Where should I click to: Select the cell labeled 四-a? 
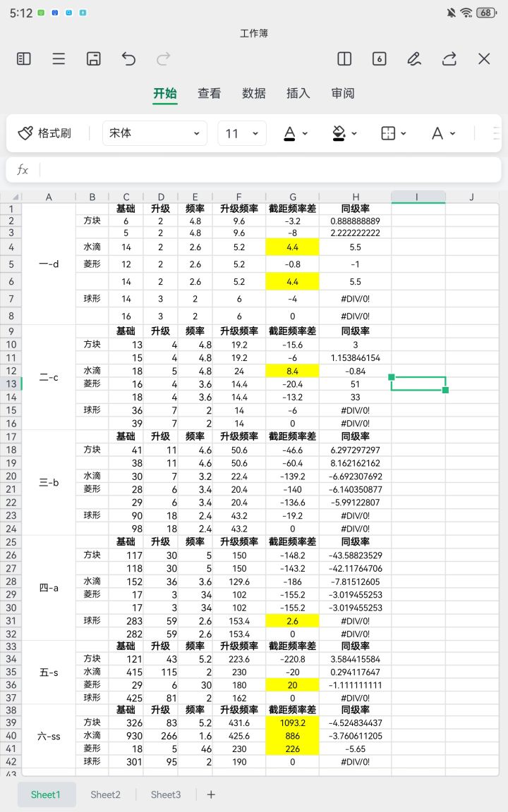click(x=49, y=588)
